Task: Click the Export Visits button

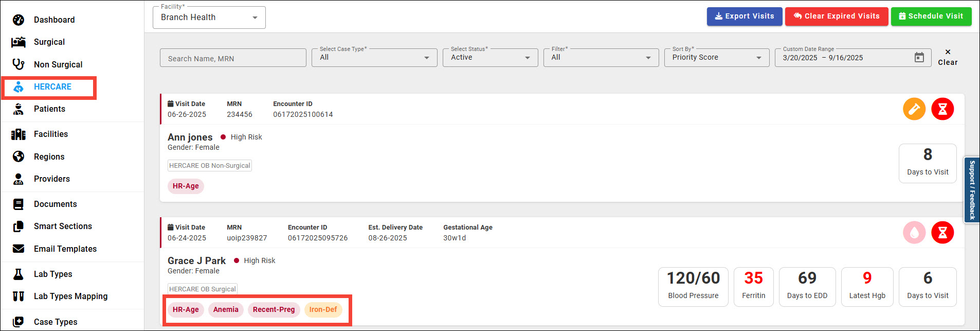Action: 744,16
